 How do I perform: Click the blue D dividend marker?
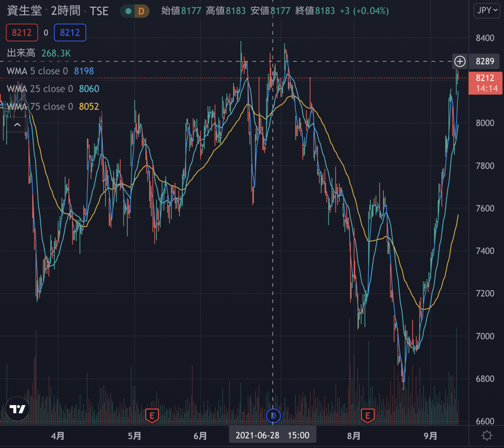click(273, 416)
